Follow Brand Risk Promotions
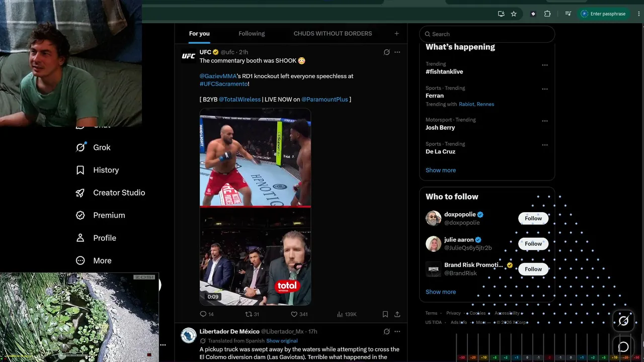The image size is (644, 362). (x=533, y=269)
